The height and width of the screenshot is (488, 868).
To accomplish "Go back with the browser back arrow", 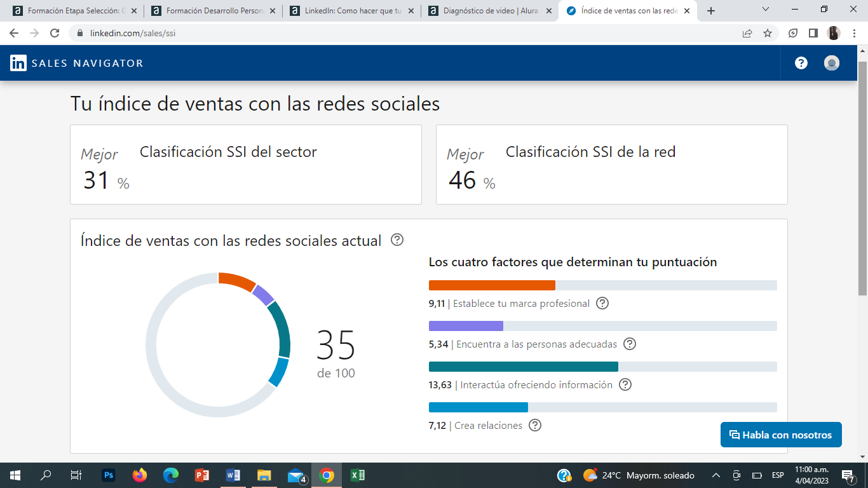I will click(14, 33).
